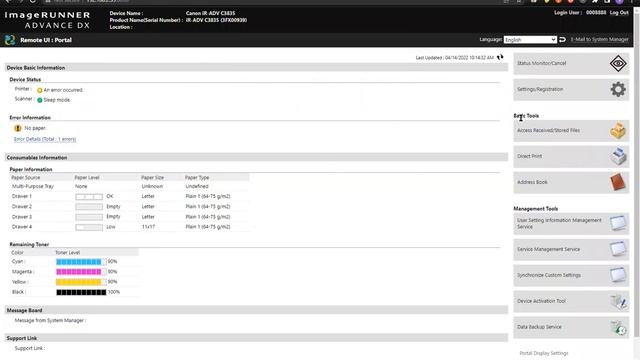Open Portal Display Settings link
Image resolution: width=640 pixels, height=360 pixels.
544,353
